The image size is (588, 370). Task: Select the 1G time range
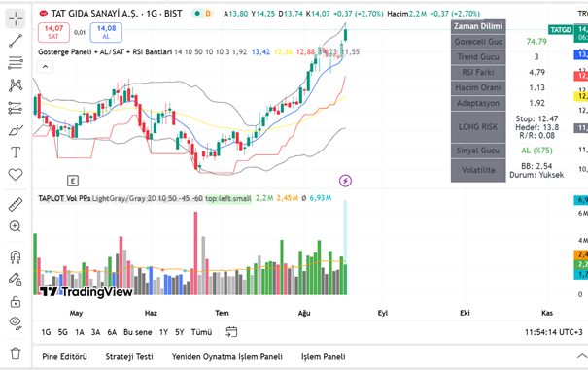(x=46, y=332)
